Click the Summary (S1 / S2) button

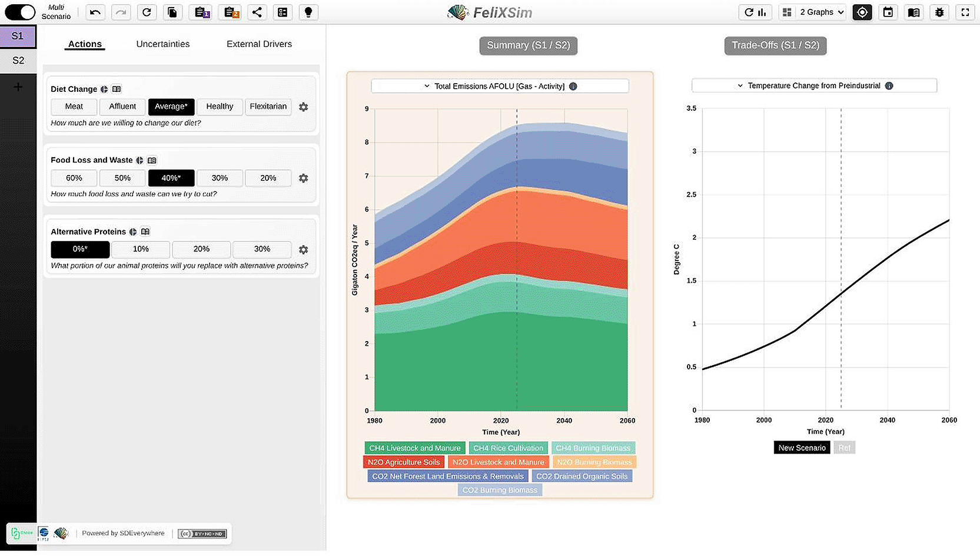tap(529, 45)
